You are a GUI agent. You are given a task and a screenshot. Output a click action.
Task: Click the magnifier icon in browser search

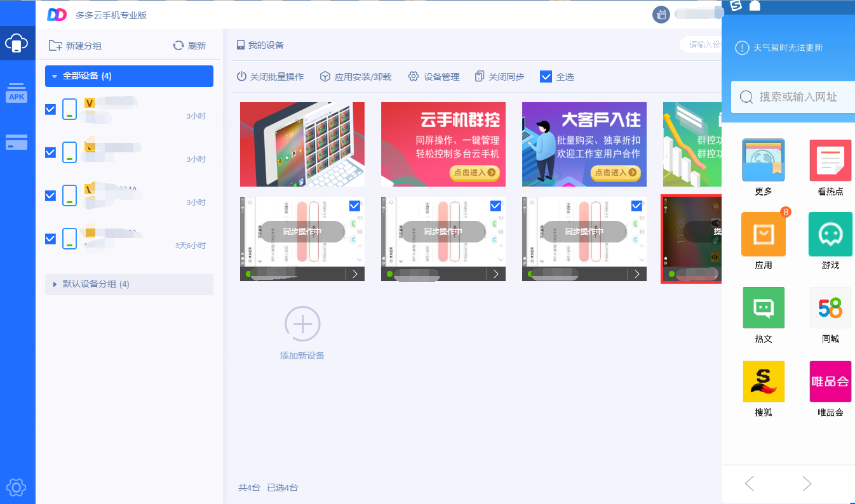tap(746, 97)
